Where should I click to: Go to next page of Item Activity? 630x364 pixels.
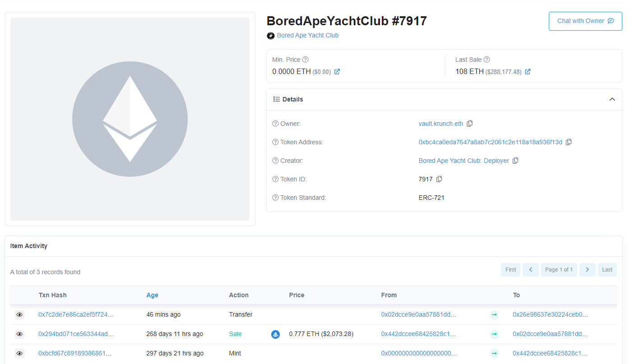[587, 270]
